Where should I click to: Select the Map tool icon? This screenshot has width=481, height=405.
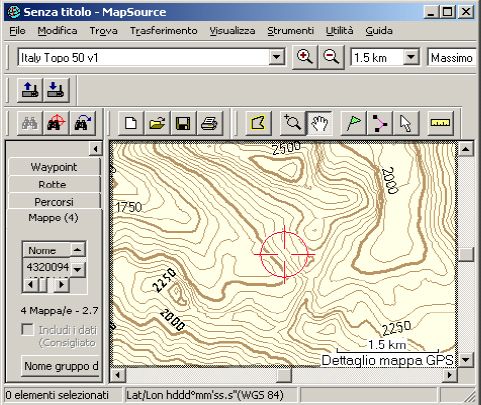pos(258,123)
